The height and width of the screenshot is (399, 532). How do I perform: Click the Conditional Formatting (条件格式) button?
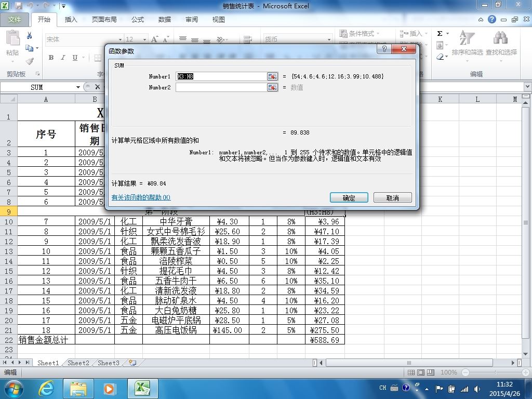pyautogui.click(x=360, y=33)
